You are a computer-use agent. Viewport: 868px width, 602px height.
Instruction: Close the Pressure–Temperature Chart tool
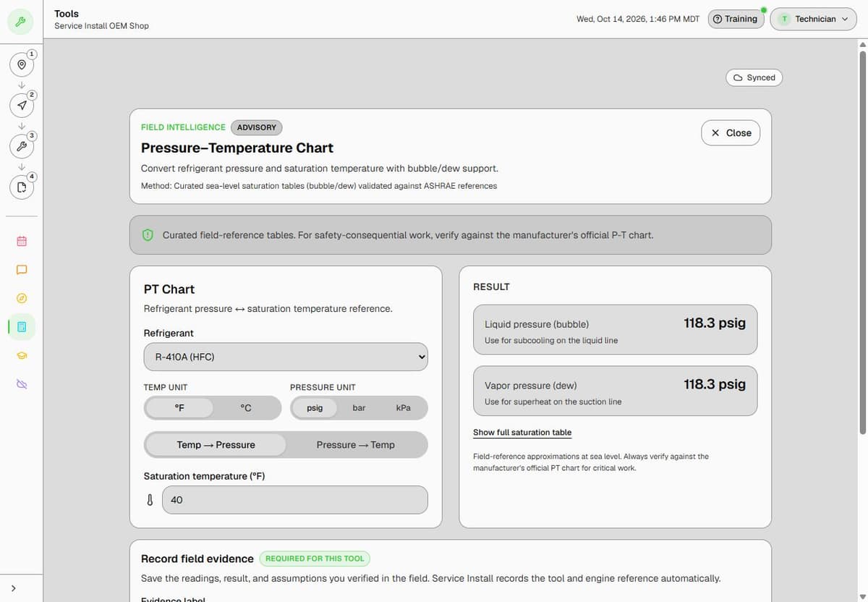[x=731, y=133]
